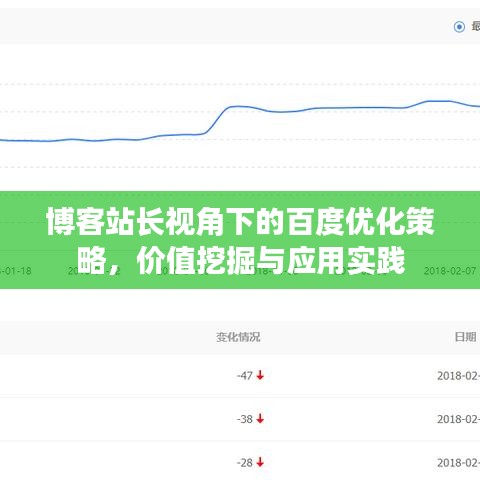Click the flat left portion of blue line
Viewport: 480px width, 480px height.
(x=67, y=140)
